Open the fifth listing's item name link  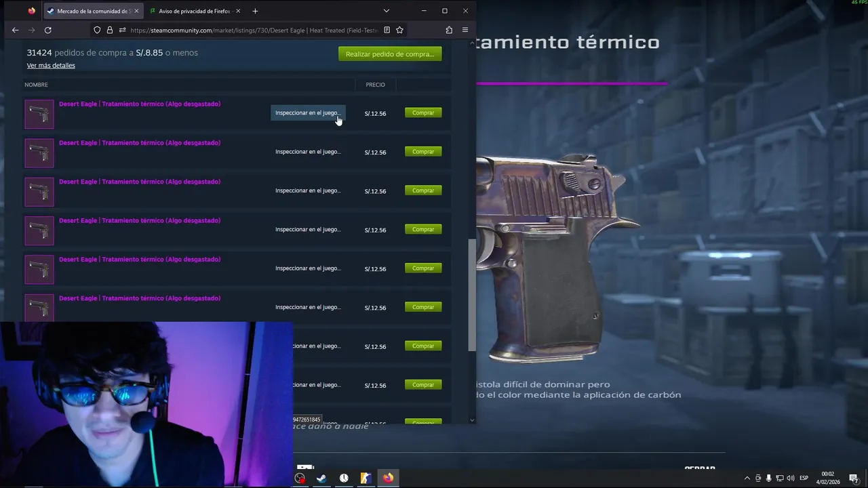pos(140,260)
